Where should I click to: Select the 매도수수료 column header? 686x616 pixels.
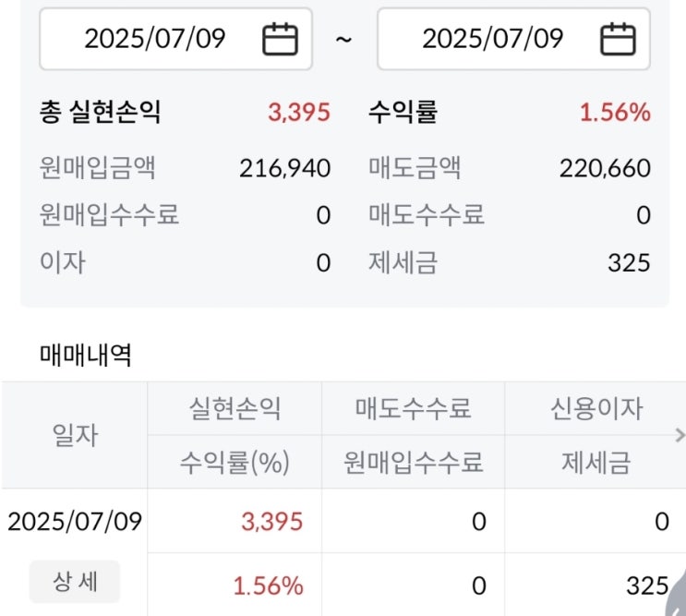point(413,409)
